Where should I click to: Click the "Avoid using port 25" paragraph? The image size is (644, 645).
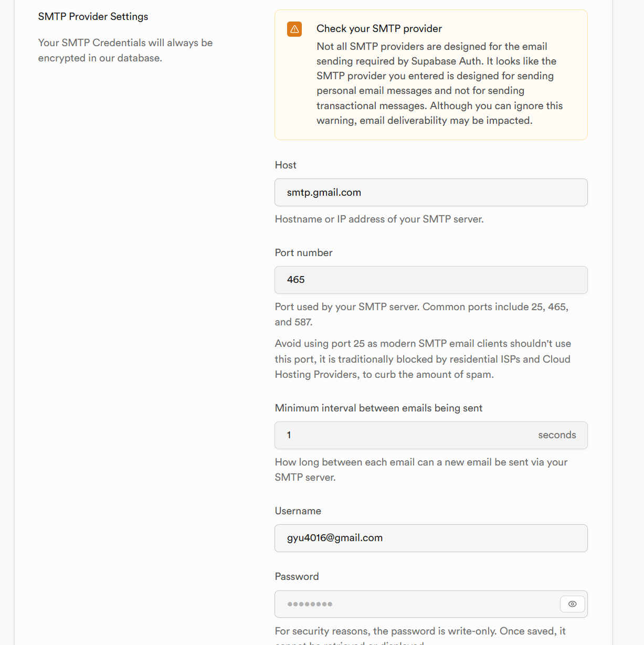coord(423,359)
